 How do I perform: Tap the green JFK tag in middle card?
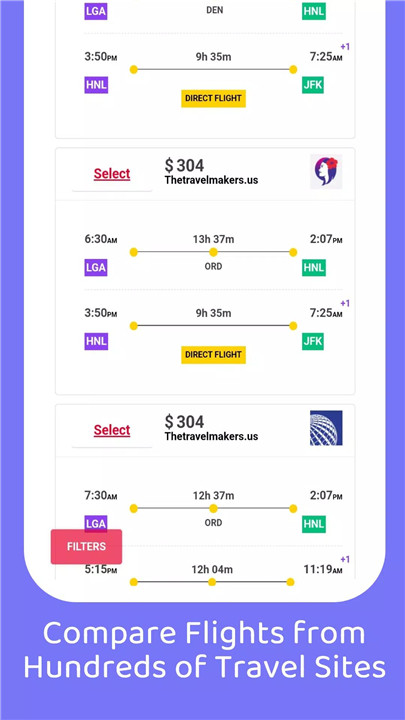[x=313, y=341]
